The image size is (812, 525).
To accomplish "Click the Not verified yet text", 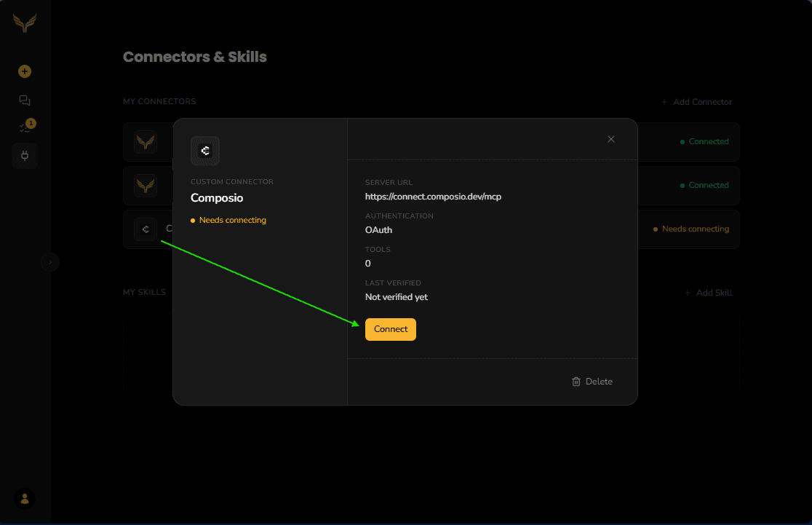I will tap(396, 297).
